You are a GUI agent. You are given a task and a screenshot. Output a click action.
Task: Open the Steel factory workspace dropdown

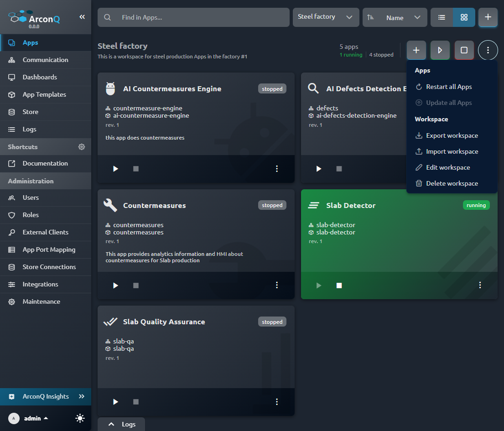325,17
